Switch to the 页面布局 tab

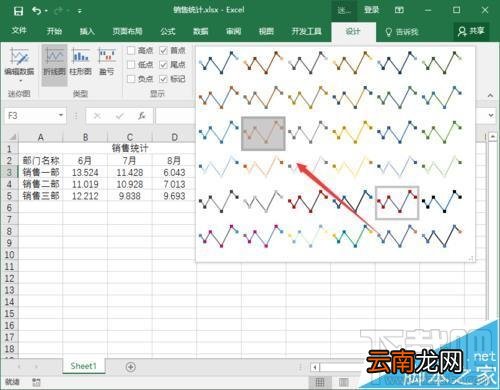click(127, 31)
